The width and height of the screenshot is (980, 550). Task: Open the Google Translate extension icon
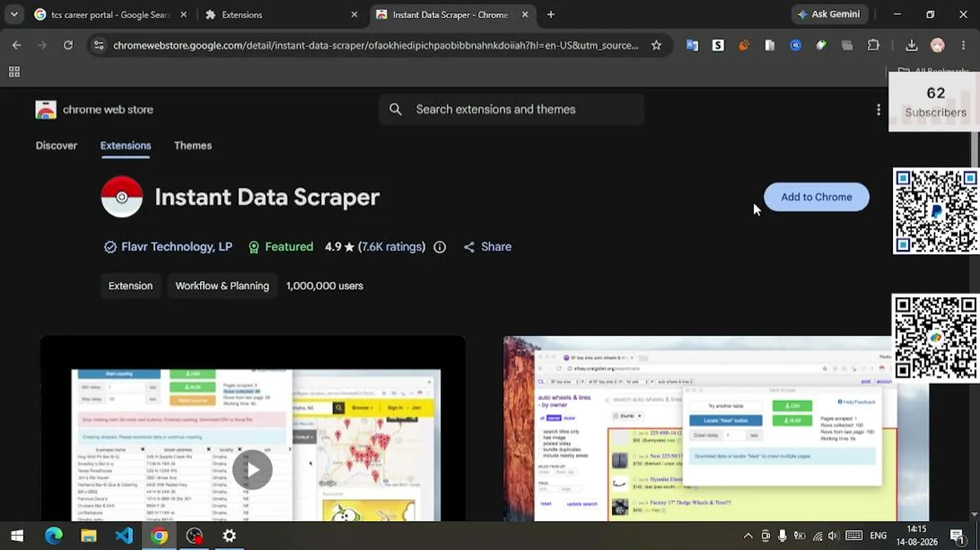point(692,45)
